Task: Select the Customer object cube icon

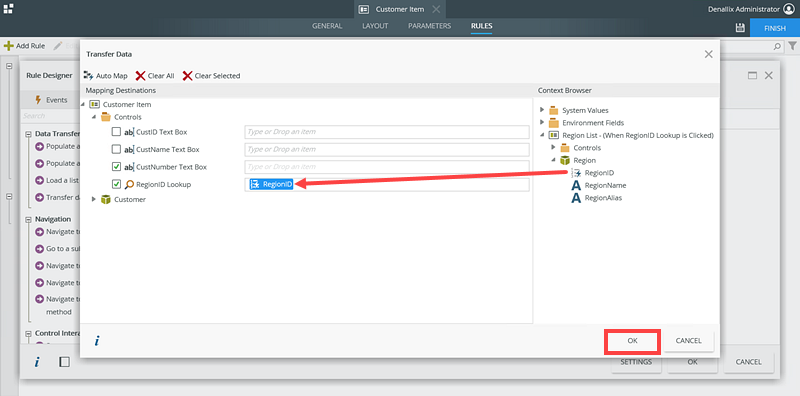Action: tap(106, 199)
